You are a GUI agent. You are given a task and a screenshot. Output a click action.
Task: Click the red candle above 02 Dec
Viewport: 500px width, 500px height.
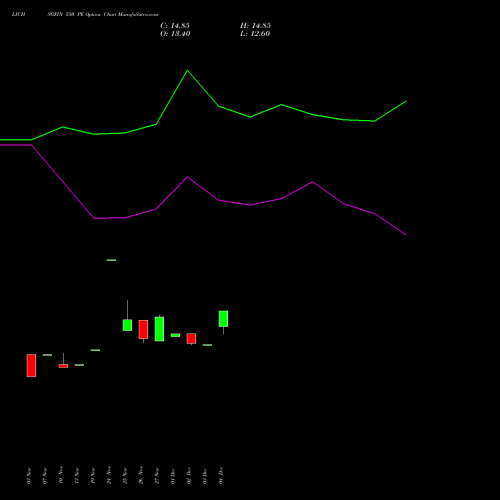pos(191,338)
